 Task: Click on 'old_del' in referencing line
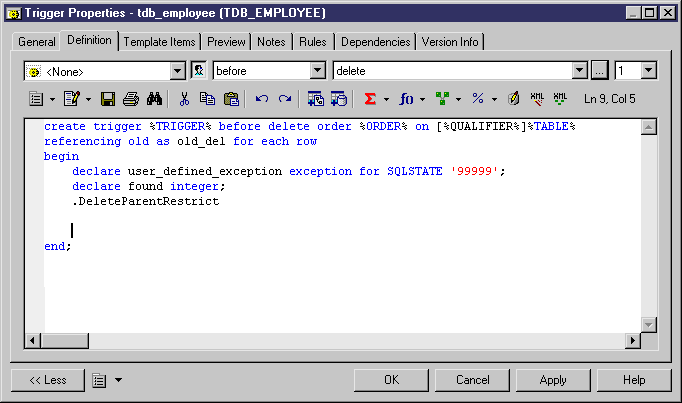[201, 142]
